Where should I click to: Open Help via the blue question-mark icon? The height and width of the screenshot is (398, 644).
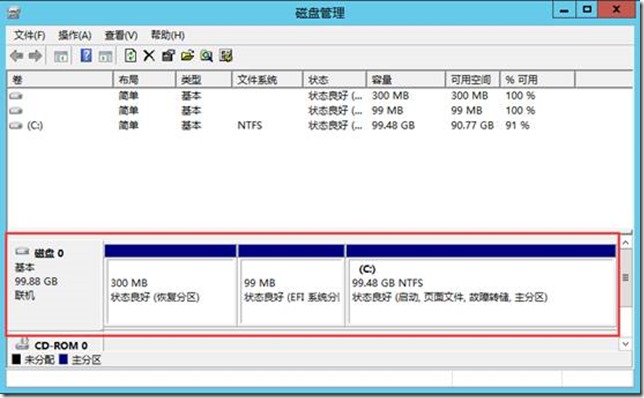(86, 55)
